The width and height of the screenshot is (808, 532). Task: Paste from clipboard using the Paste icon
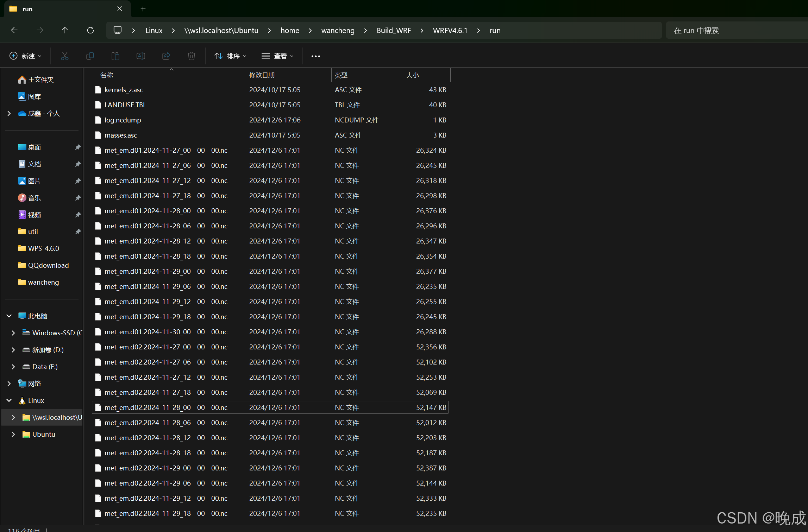point(115,56)
